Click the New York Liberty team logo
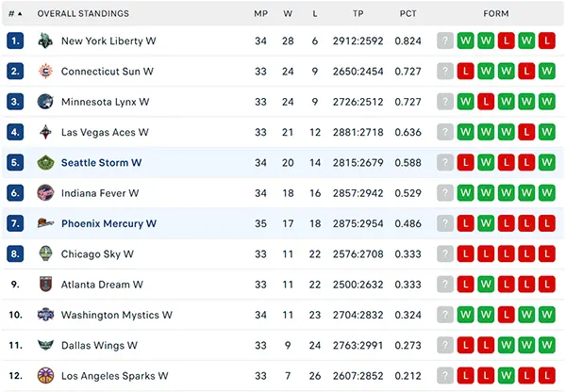The width and height of the screenshot is (566, 392). pyautogui.click(x=45, y=41)
